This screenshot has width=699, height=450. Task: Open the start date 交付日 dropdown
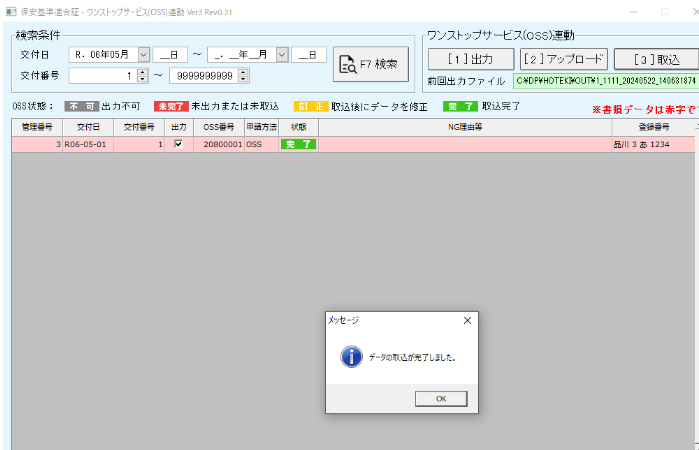[x=143, y=55]
